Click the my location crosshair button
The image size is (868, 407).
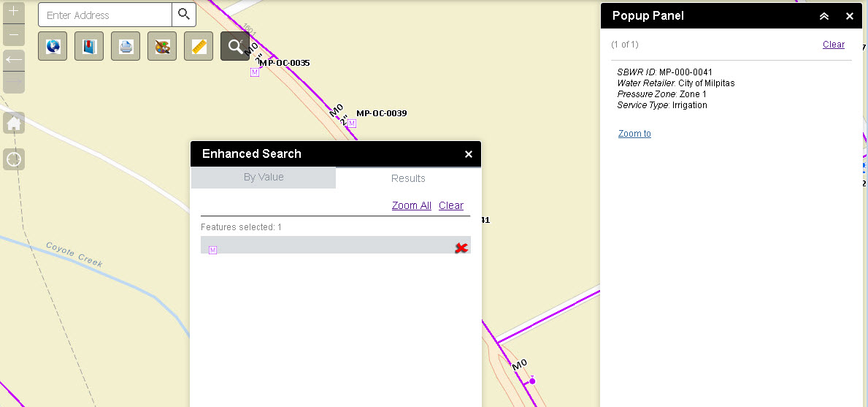click(14, 159)
